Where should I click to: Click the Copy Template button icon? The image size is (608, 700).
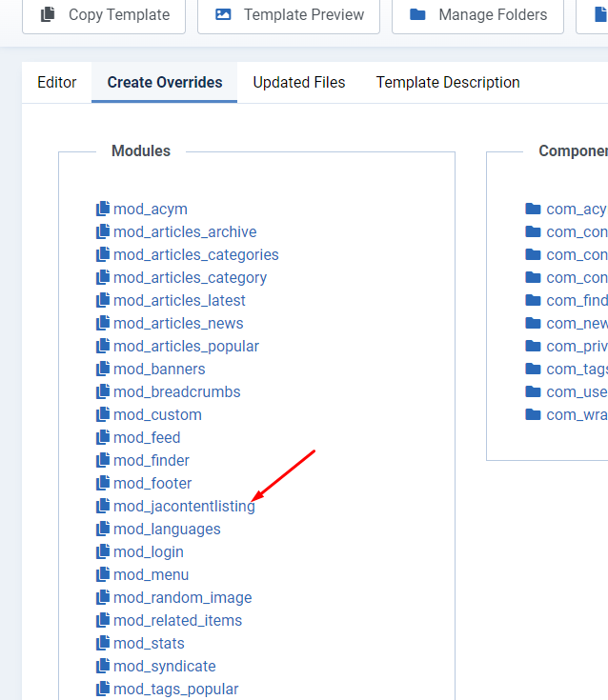48,14
